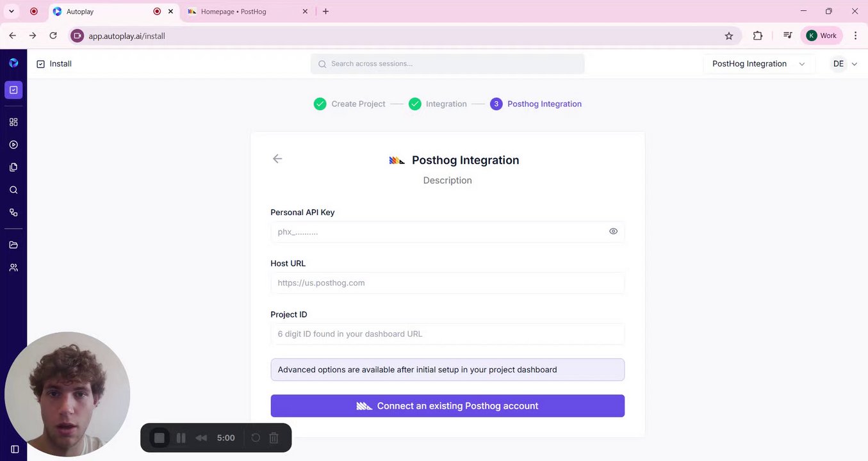Bookmark page with star icon
Viewport: 868px width, 461px height.
pos(729,36)
